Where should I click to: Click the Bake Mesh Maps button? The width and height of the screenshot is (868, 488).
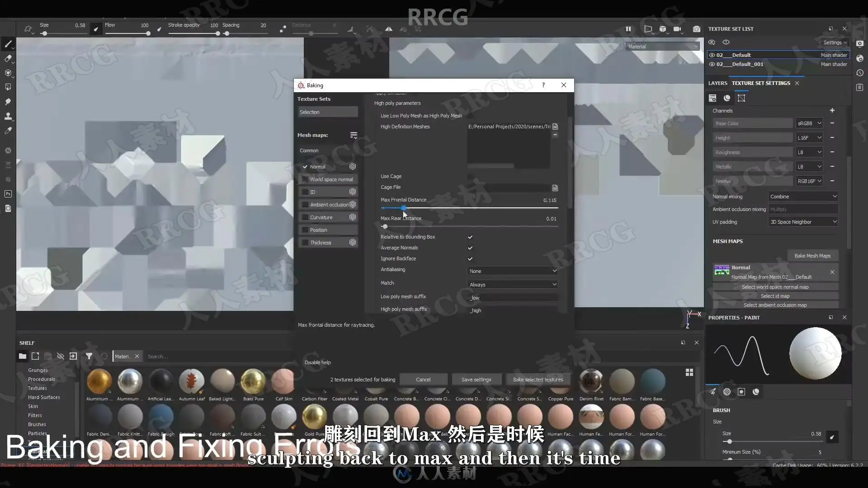click(x=812, y=256)
